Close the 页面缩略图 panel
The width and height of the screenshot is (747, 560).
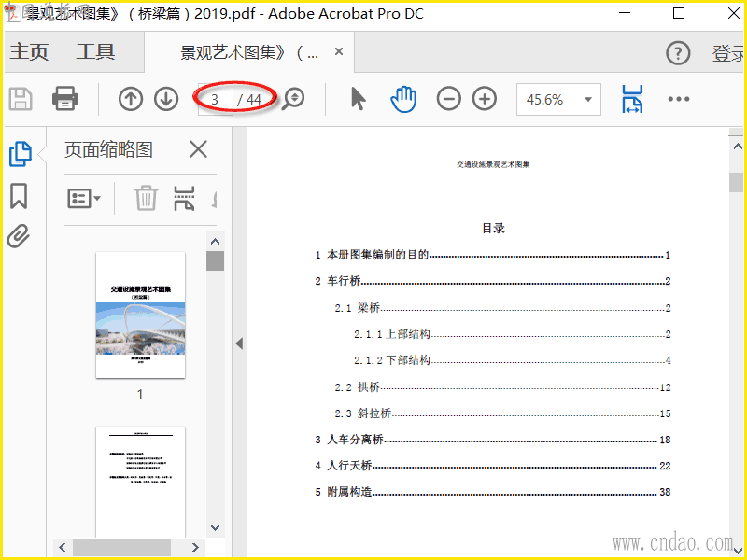tap(198, 149)
